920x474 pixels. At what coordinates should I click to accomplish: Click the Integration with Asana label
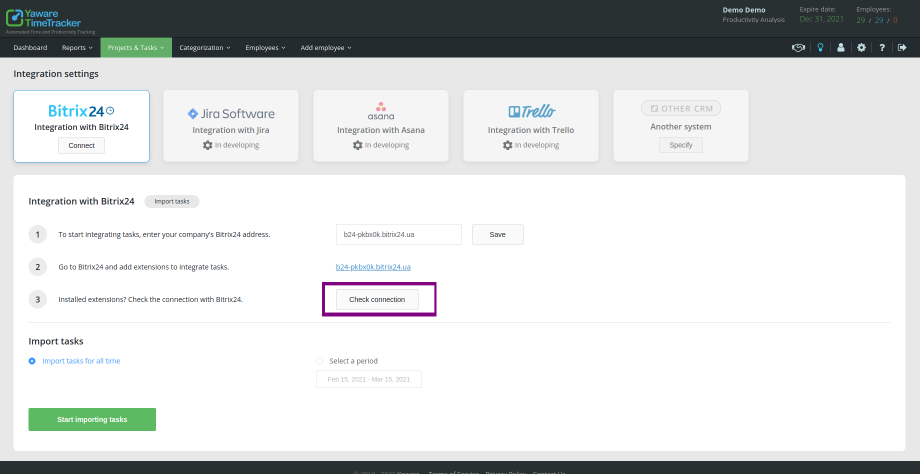[x=381, y=130]
